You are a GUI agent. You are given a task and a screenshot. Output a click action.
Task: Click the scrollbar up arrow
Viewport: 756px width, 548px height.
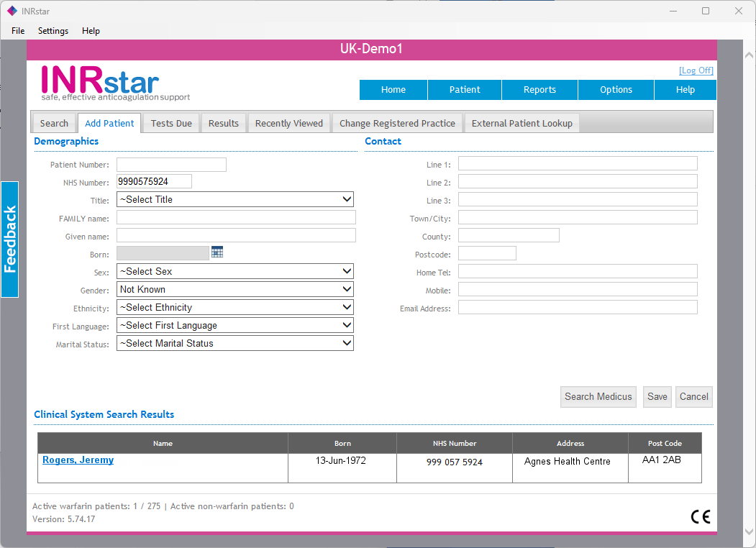click(749, 55)
